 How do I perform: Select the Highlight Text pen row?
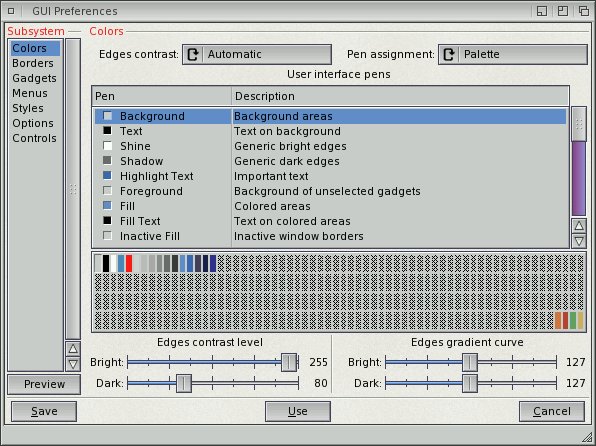click(330, 176)
